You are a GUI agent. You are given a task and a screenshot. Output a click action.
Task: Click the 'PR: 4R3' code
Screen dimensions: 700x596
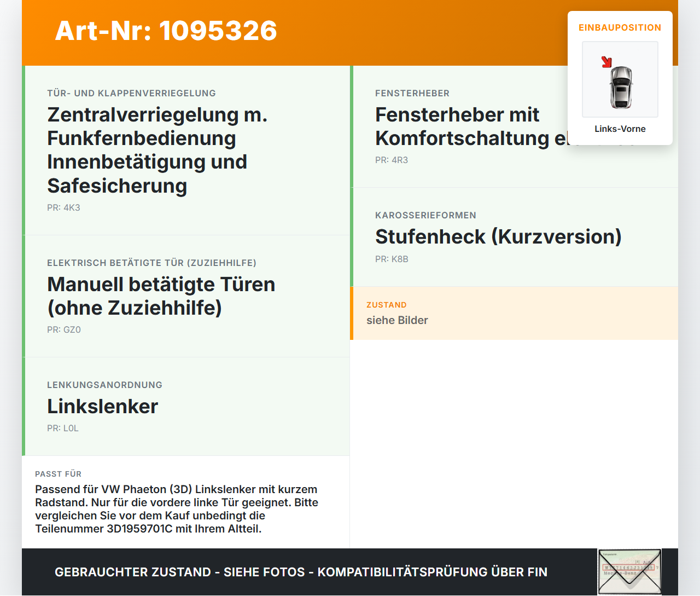(392, 160)
